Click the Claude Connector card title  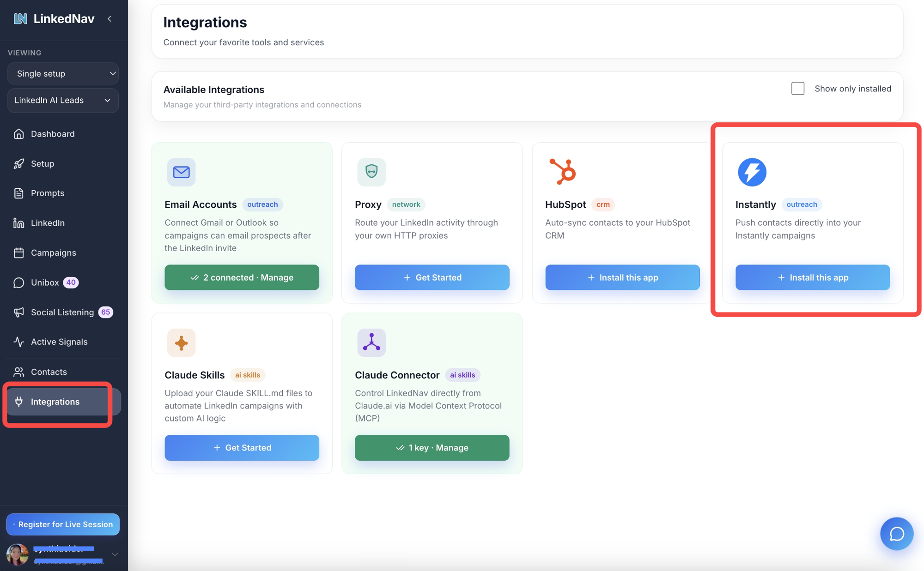click(x=397, y=375)
